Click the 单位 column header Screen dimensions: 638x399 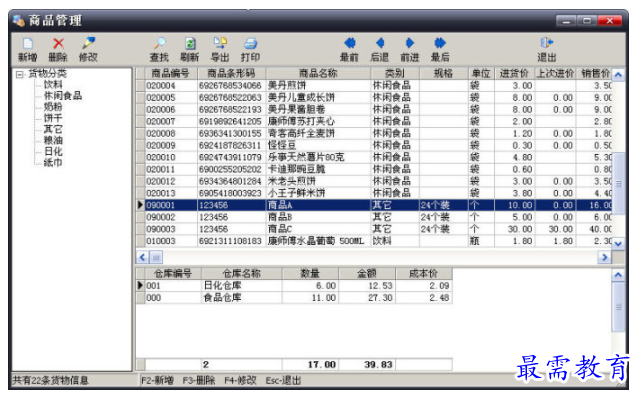[481, 74]
